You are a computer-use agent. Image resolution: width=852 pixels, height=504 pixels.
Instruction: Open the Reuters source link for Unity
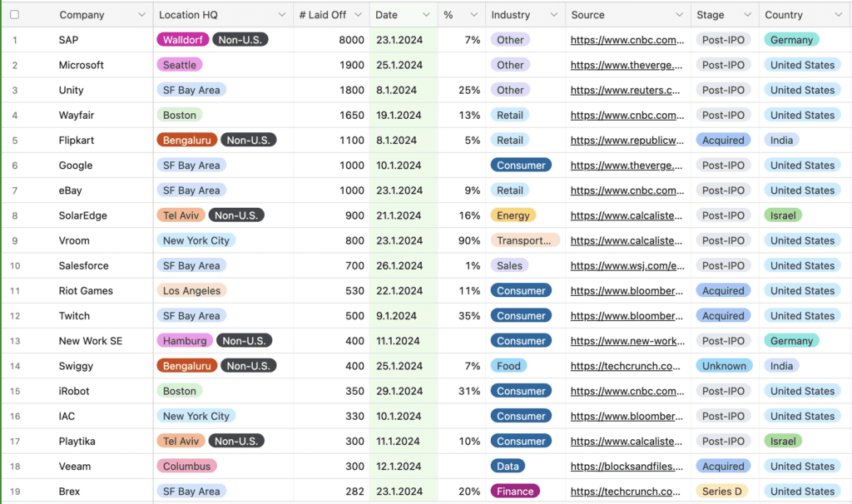627,90
